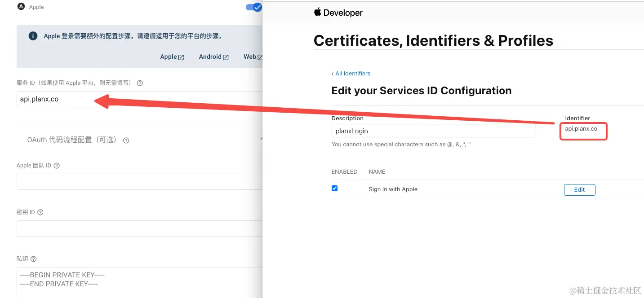Uncheck the Sign In with Apple checkbox
This screenshot has width=644, height=298.
click(x=334, y=188)
